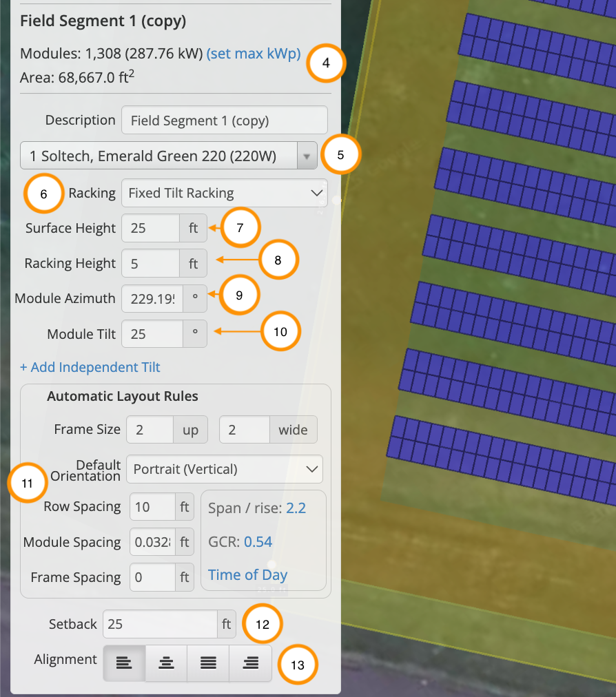Edit the Description text field
The width and height of the screenshot is (616, 697).
click(224, 121)
